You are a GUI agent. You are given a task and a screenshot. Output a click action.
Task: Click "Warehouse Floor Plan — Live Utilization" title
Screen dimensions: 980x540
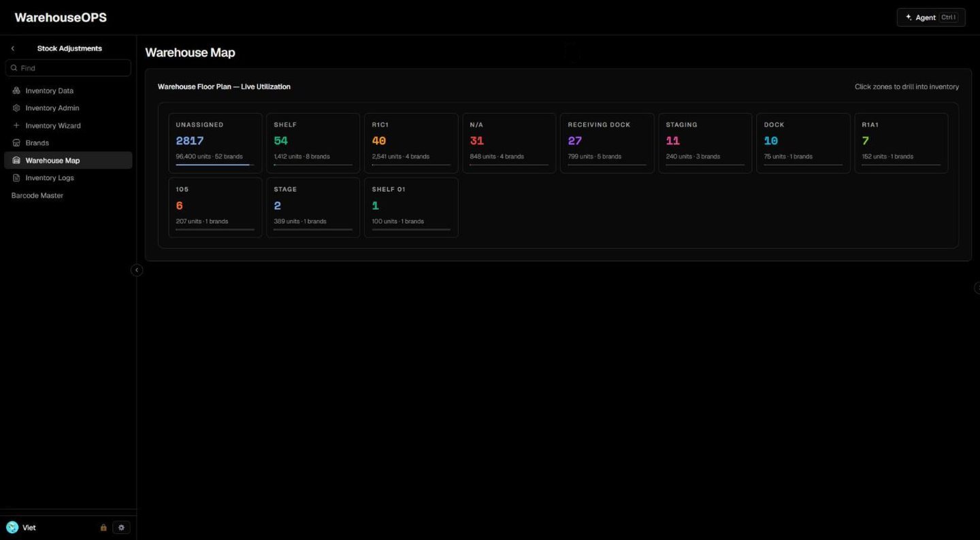(x=224, y=87)
